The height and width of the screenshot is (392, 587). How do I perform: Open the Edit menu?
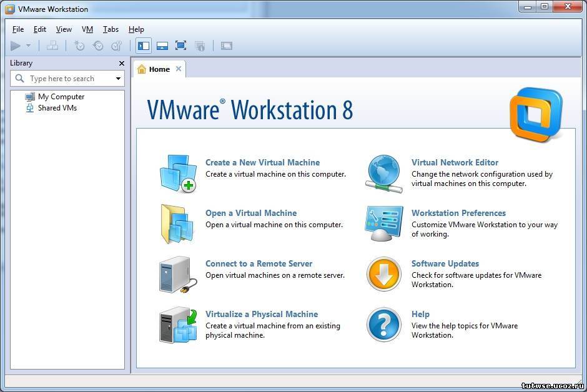tap(40, 29)
